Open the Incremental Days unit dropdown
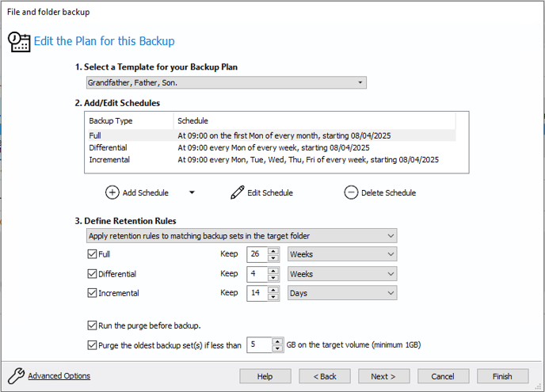The width and height of the screenshot is (545, 392). pyautogui.click(x=342, y=293)
